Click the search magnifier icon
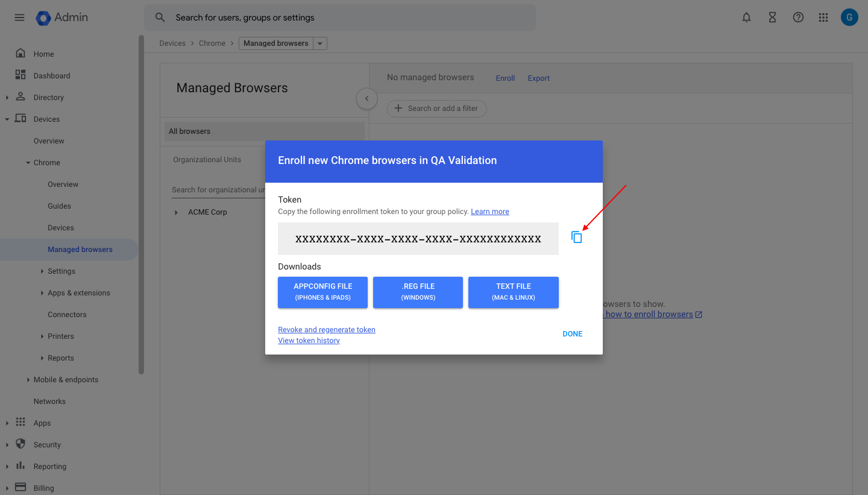The height and width of the screenshot is (495, 868). coord(160,17)
